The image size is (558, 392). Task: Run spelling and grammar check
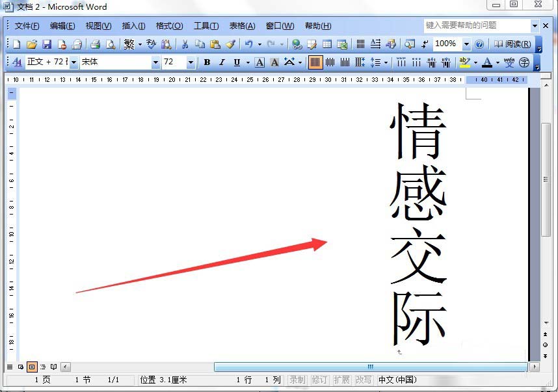151,44
